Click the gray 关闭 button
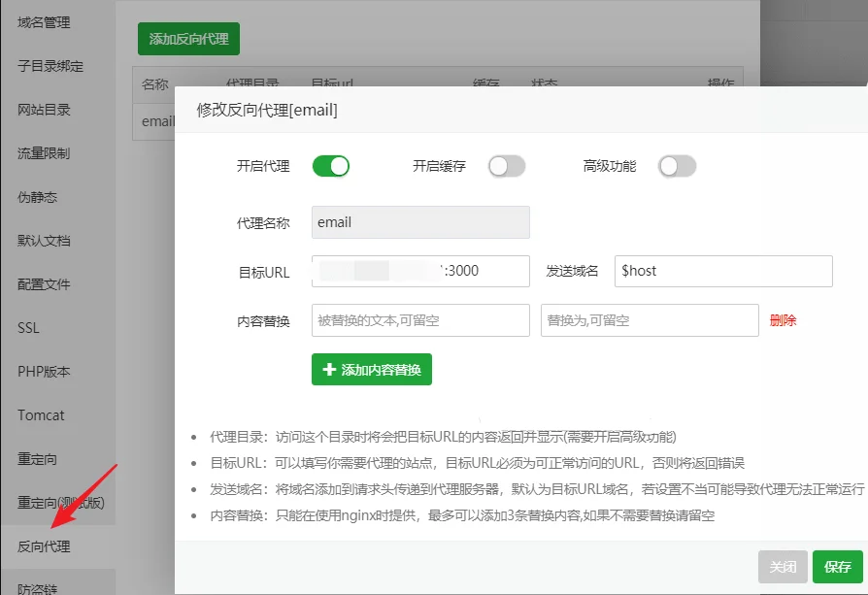This screenshot has height=595, width=868. click(783, 567)
